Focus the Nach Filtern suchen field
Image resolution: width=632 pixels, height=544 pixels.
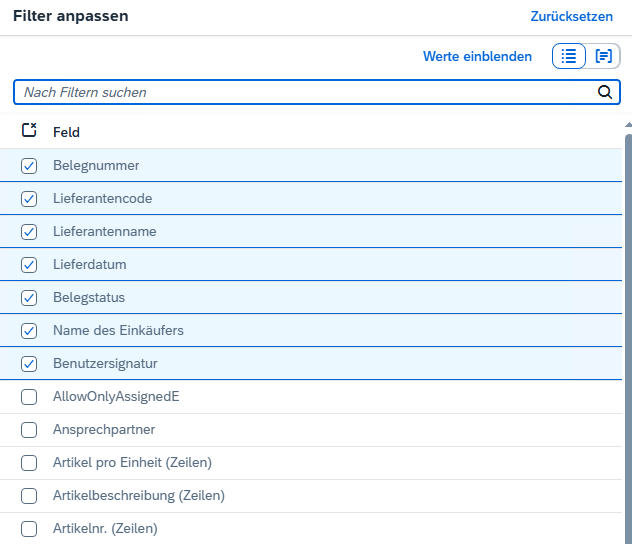click(x=300, y=93)
